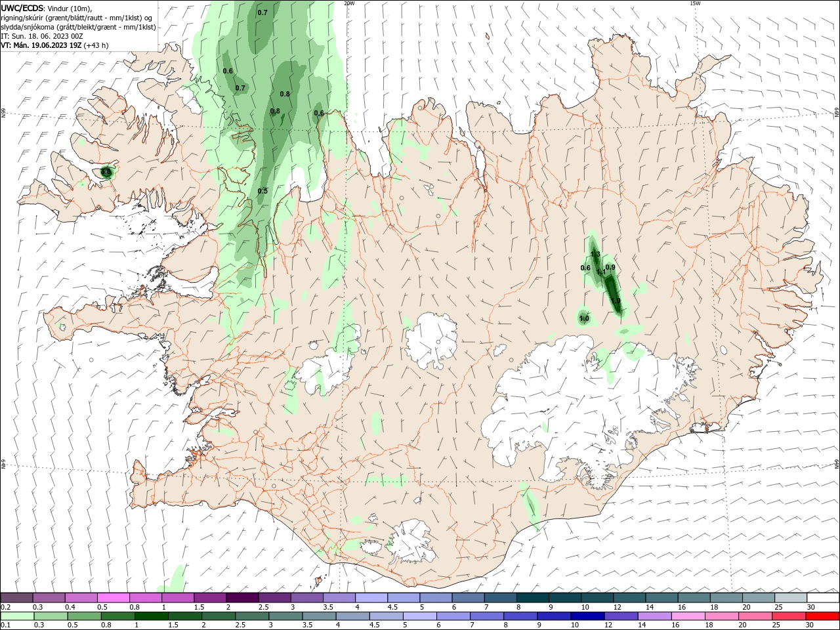Click the dusty purple 0.2 snow legend swatch

tap(16, 597)
